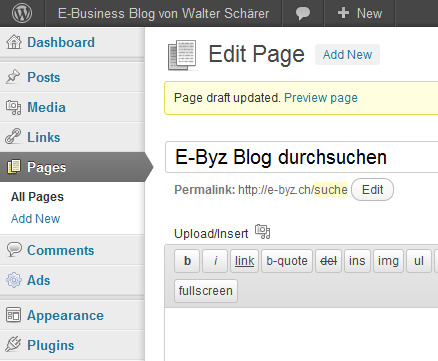Open the comments bubble icon in admin bar
Viewport: 438px width, 361px height.
point(303,14)
